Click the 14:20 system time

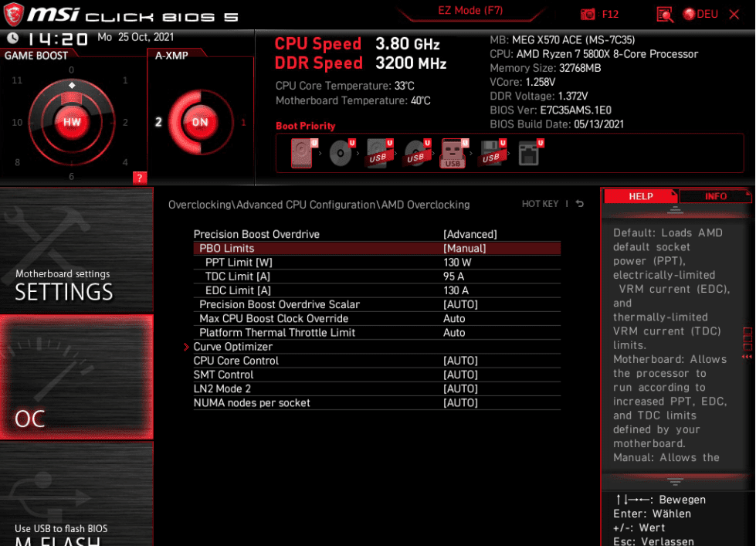coord(57,39)
